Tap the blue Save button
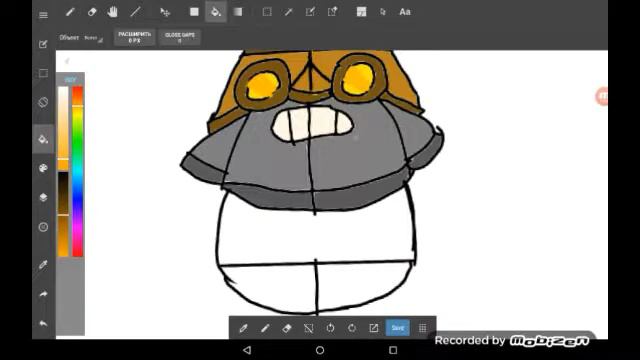The width and height of the screenshot is (640, 360). click(x=398, y=328)
